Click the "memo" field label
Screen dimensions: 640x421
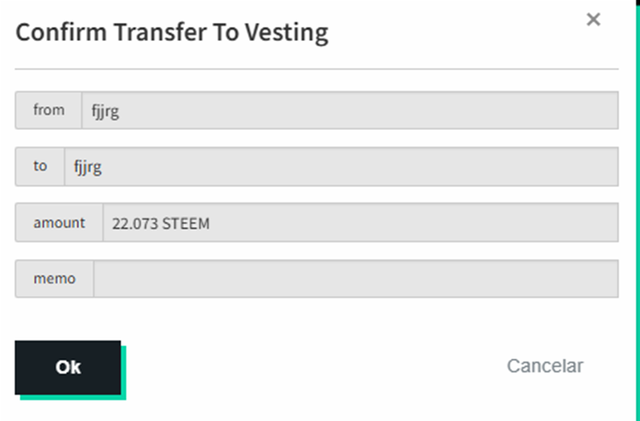54,279
